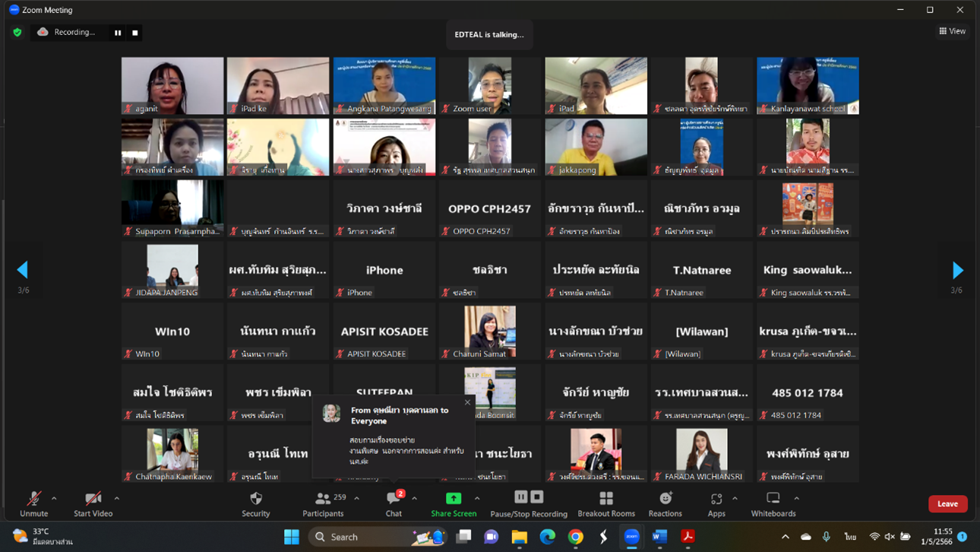Unmute the microphone
This screenshot has height=552, width=980.
tap(34, 503)
